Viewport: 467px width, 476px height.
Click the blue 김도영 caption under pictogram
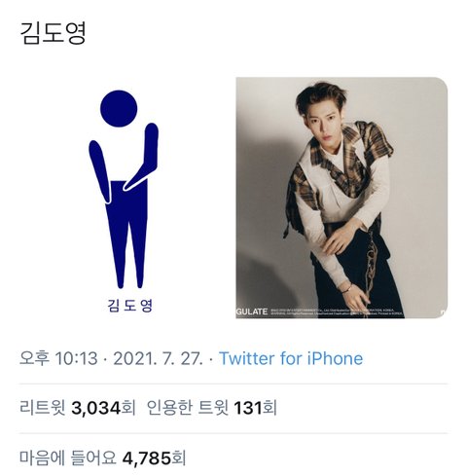point(129,306)
